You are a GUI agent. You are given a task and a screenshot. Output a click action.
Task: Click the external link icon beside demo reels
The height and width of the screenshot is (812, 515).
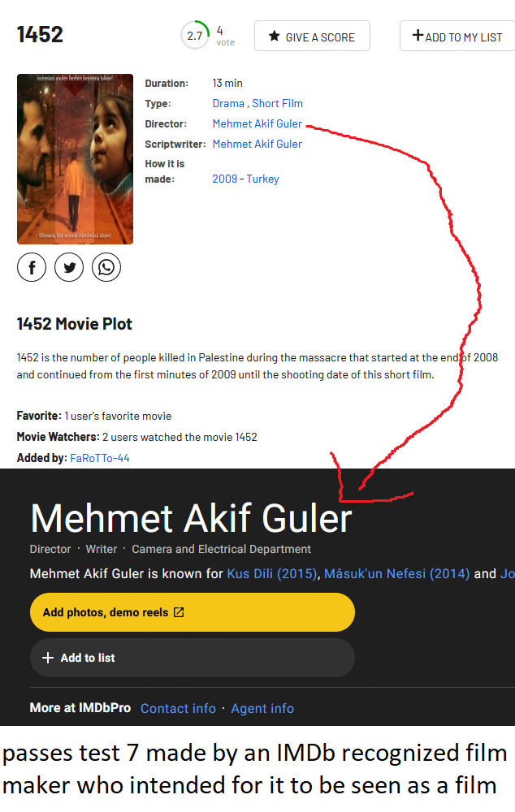179,612
